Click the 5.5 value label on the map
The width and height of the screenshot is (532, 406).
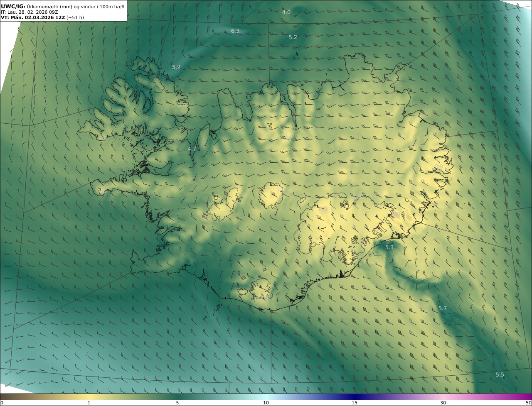click(500, 374)
